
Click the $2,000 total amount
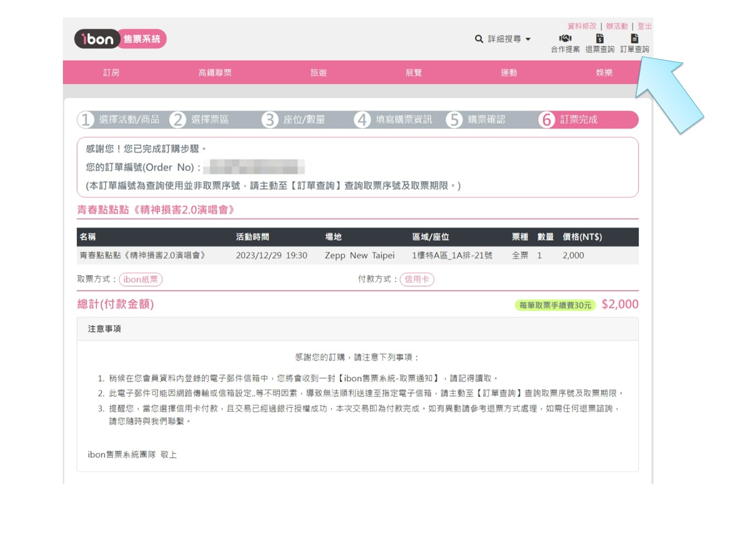(x=619, y=304)
